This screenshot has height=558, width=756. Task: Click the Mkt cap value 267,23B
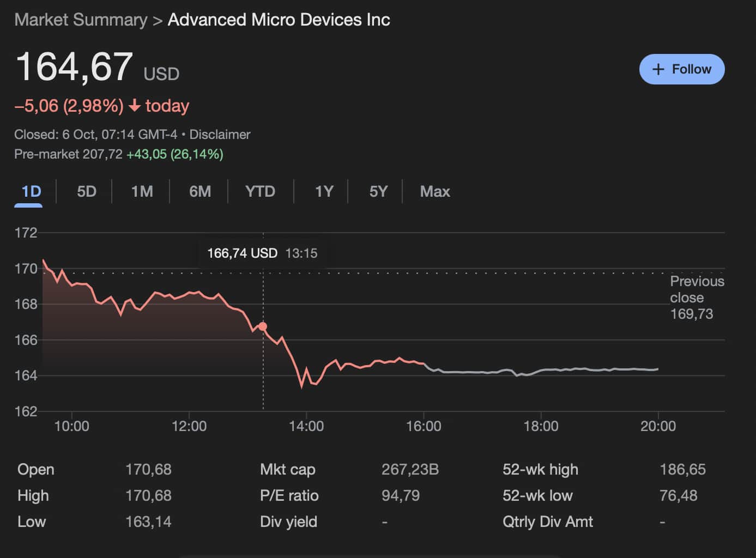(x=410, y=470)
